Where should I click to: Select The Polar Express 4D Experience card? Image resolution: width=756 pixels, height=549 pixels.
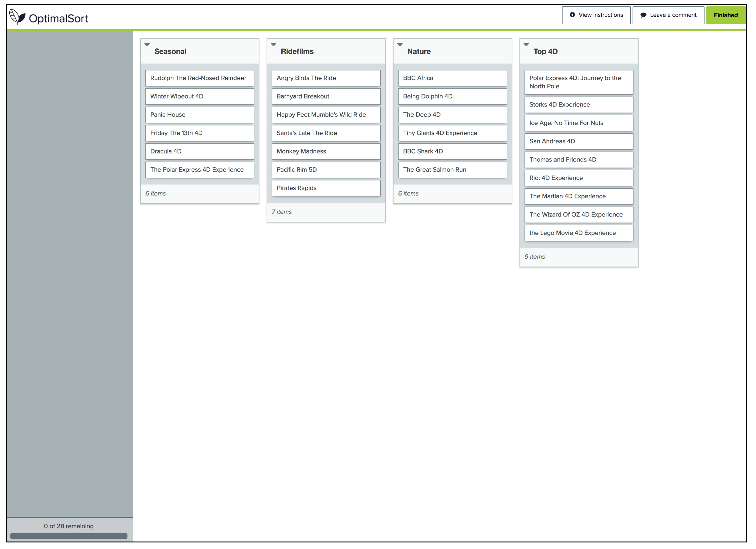pos(200,170)
